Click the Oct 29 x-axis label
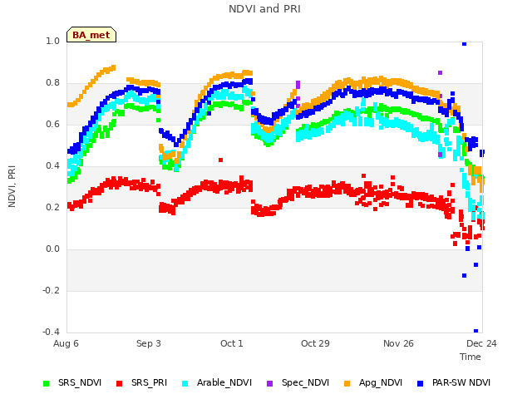532x399 pixels. (x=315, y=343)
